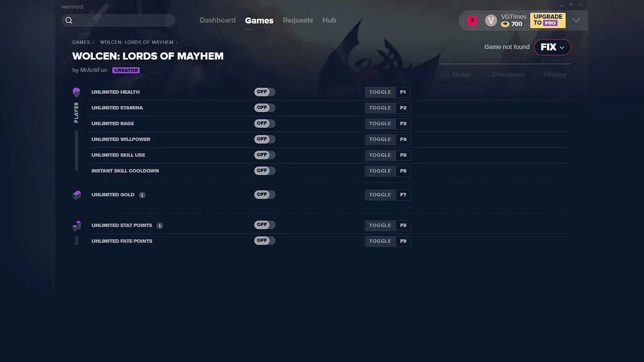This screenshot has width=644, height=362.
Task: Click the search magnifier icon
Action: [x=69, y=20]
